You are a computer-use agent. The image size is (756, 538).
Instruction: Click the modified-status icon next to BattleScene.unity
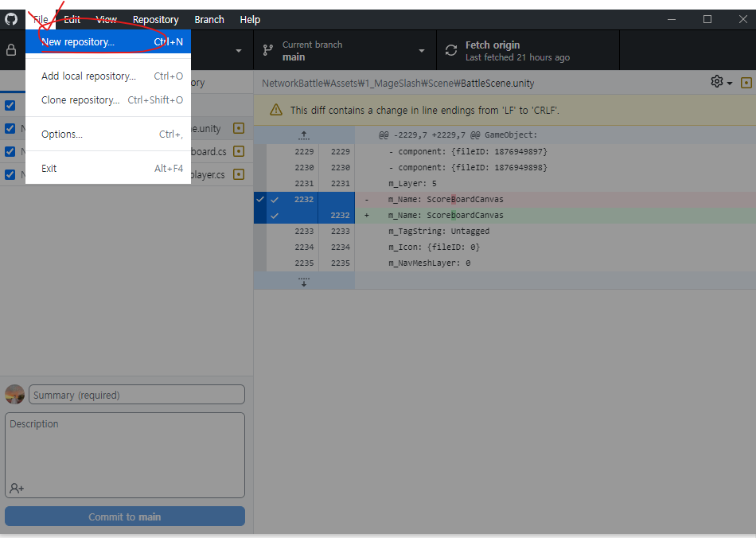tap(238, 128)
